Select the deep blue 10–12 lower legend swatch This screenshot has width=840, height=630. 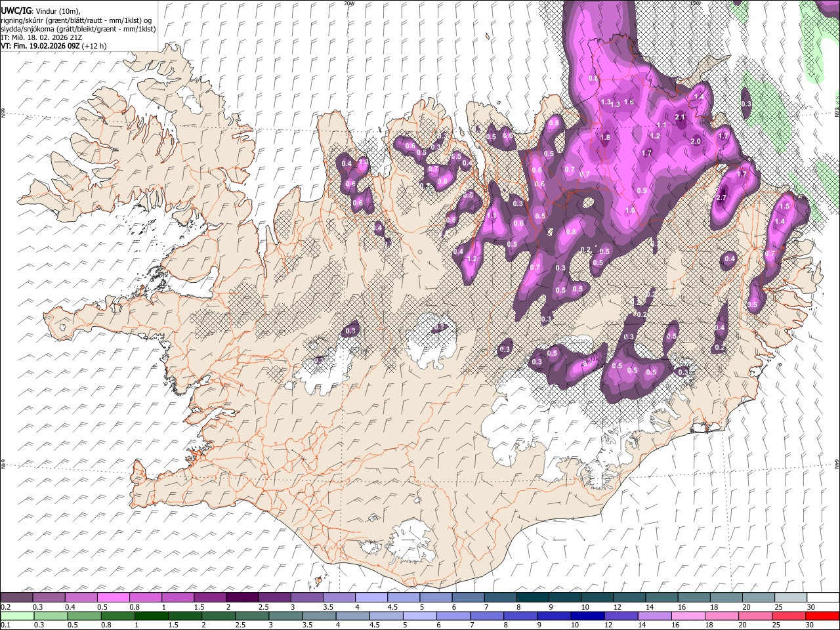588,616
